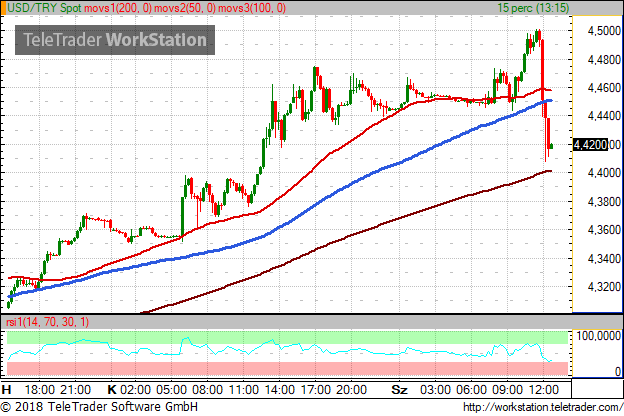Click the 09:00 time axis label
This screenshot has height=416, width=624.
click(507, 389)
